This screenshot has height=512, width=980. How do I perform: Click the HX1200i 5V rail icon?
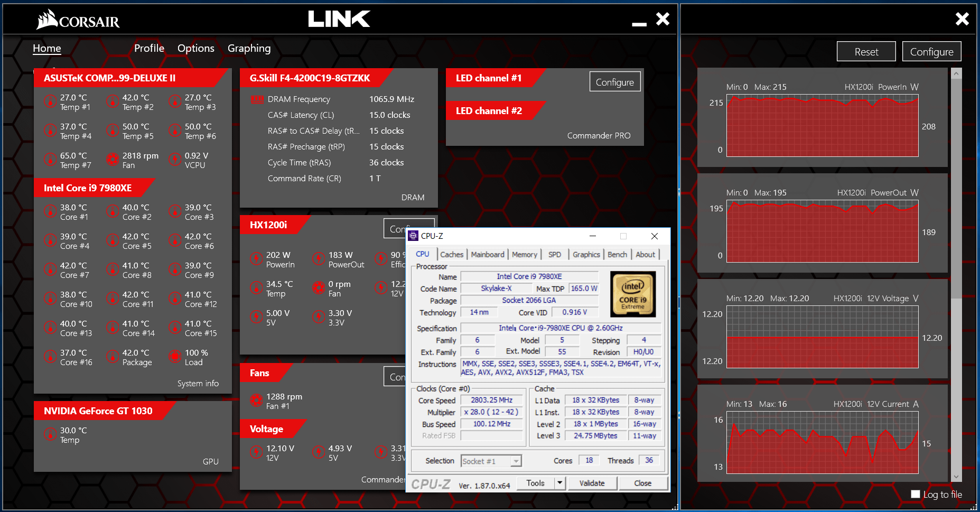(x=256, y=316)
